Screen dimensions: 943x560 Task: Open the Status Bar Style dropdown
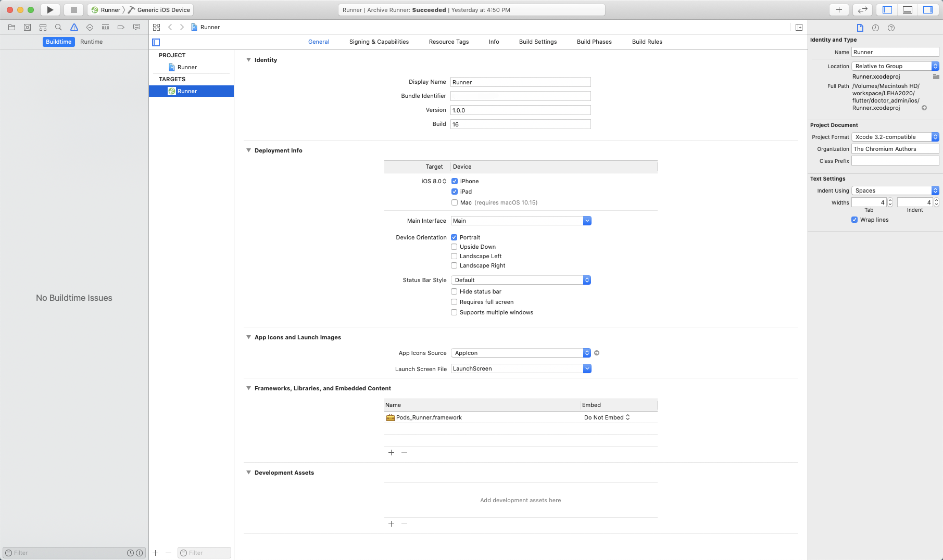[521, 280]
